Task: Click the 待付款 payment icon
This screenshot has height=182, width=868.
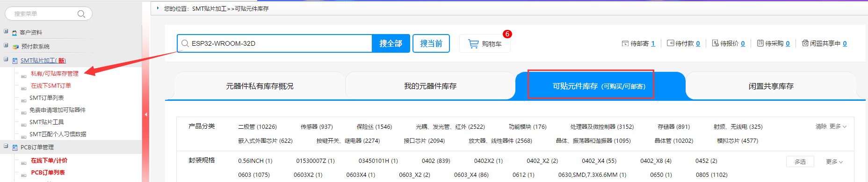Action: [670, 43]
